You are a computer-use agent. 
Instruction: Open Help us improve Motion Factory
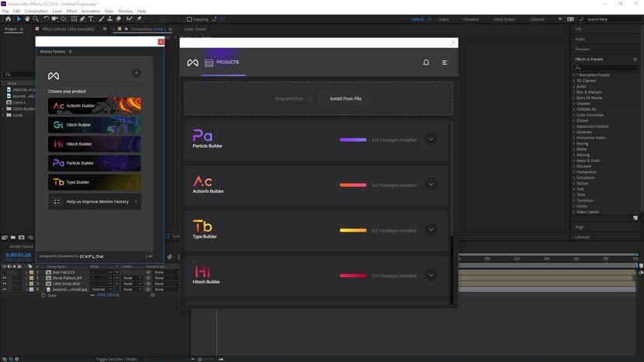tap(95, 202)
